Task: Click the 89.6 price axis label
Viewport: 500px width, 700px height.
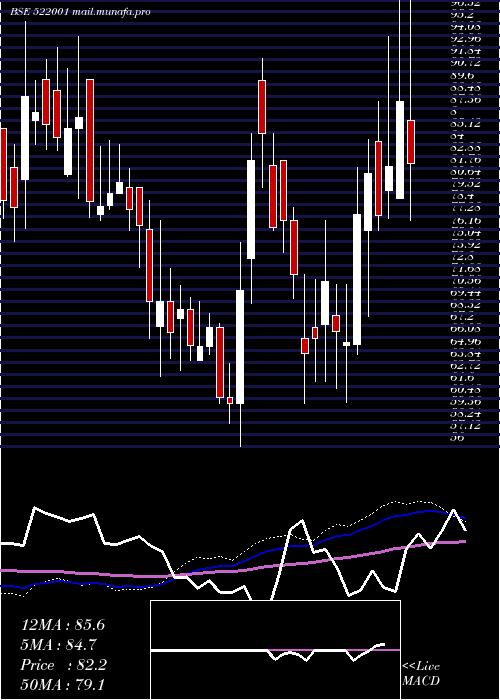Action: click(462, 75)
